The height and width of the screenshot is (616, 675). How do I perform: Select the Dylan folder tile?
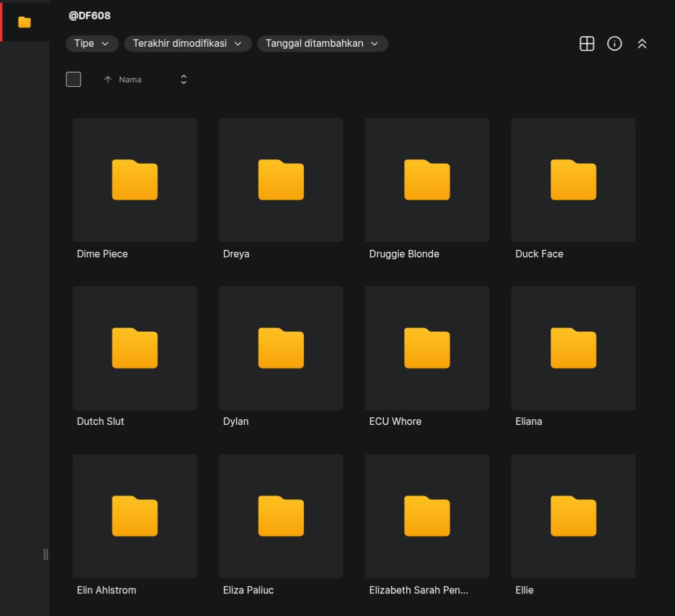coord(281,348)
